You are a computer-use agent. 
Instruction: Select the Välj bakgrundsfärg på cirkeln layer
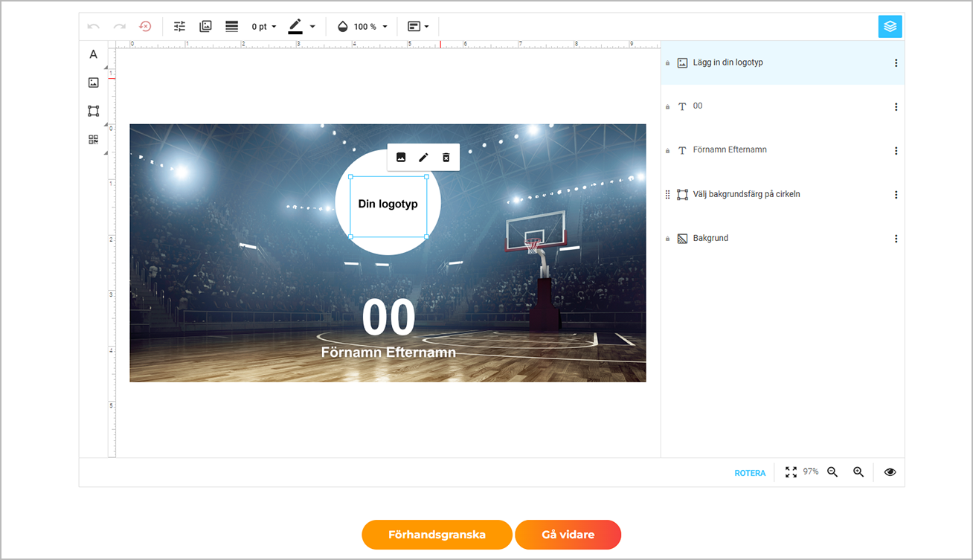point(783,195)
